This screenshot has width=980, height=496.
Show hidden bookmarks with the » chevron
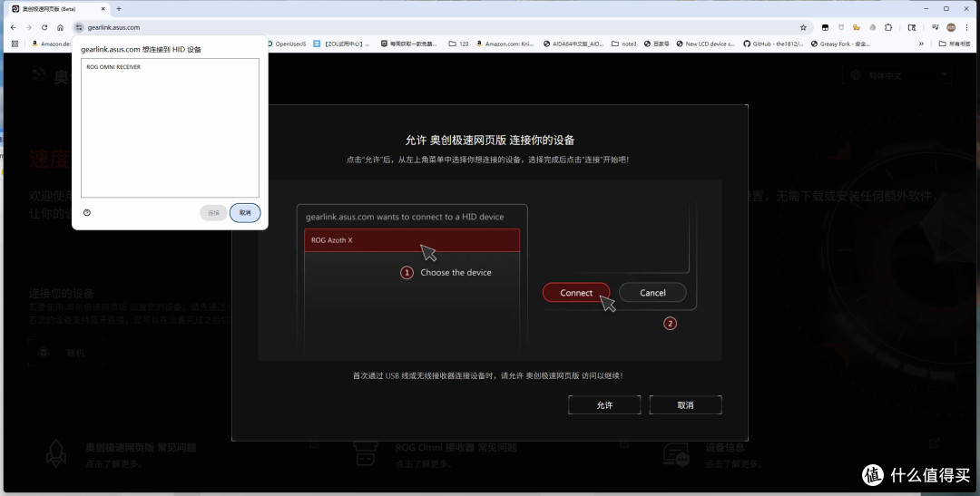click(921, 44)
